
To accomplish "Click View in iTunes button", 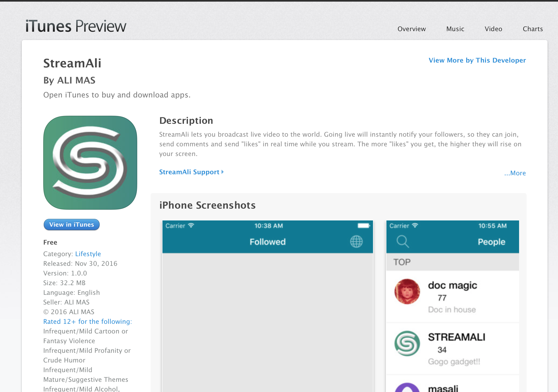I will 72,224.
